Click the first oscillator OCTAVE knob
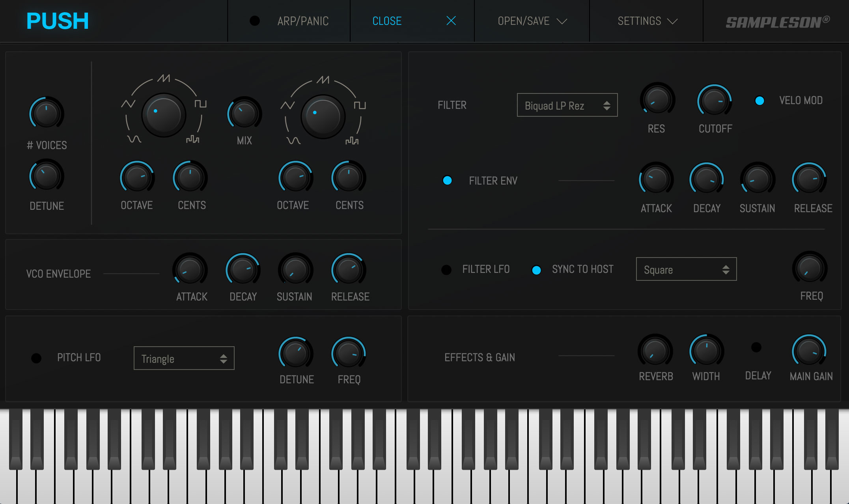 (137, 177)
